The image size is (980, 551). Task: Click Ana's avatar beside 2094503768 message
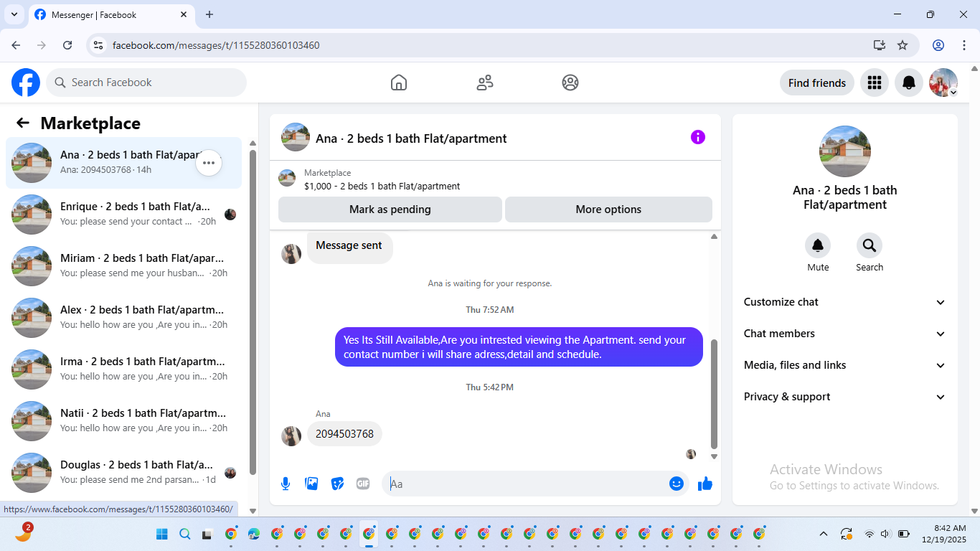click(x=291, y=435)
